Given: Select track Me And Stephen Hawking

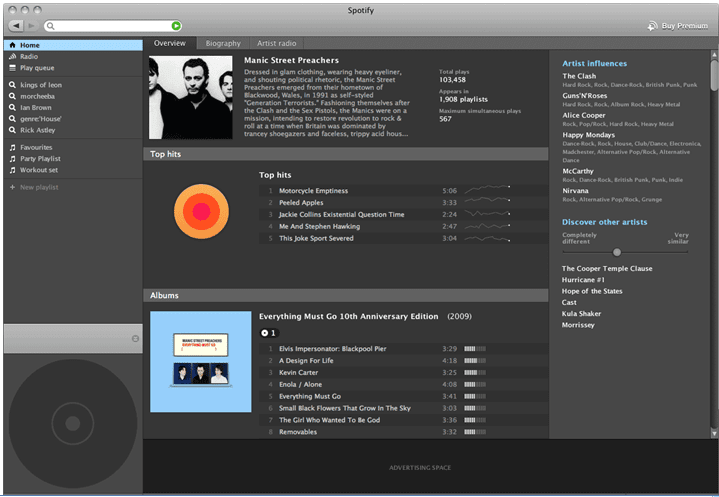Looking at the screenshot, I should coord(404,226).
